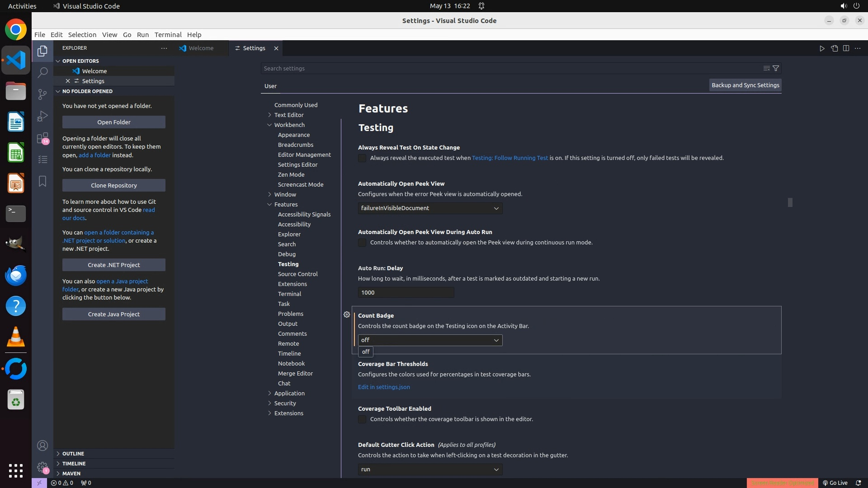Open the Source Control view icon
This screenshot has width=868, height=488.
tap(42, 94)
